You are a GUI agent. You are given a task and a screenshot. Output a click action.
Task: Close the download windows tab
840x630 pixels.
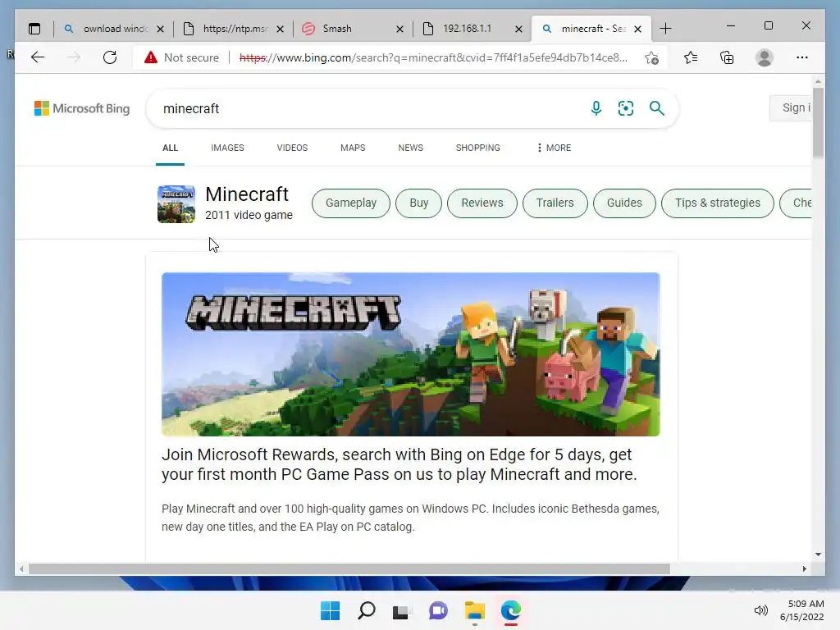[160, 29]
